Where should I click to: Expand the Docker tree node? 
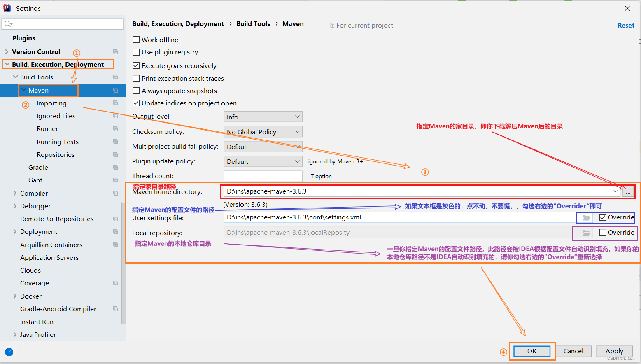pyautogui.click(x=15, y=296)
